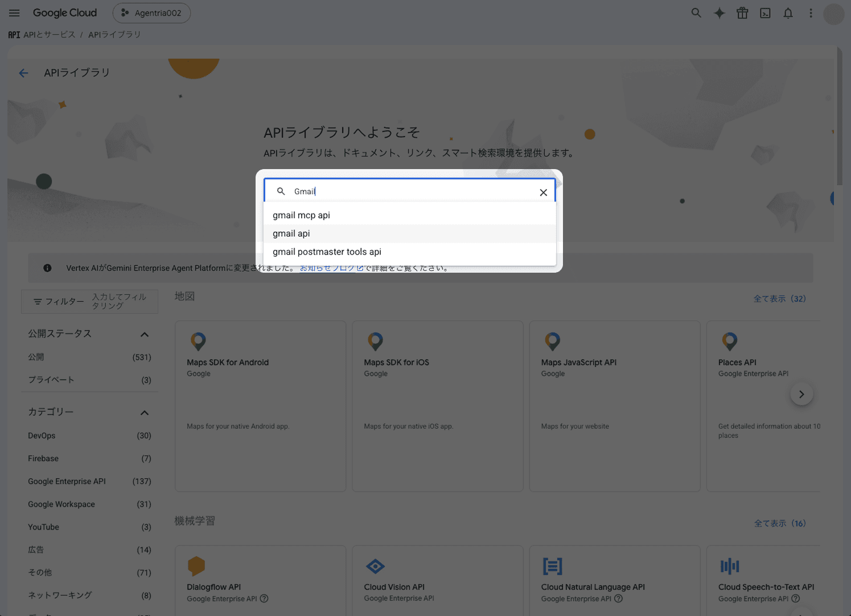Click the Dialogflow API icon
This screenshot has width=851, height=616.
[196, 566]
